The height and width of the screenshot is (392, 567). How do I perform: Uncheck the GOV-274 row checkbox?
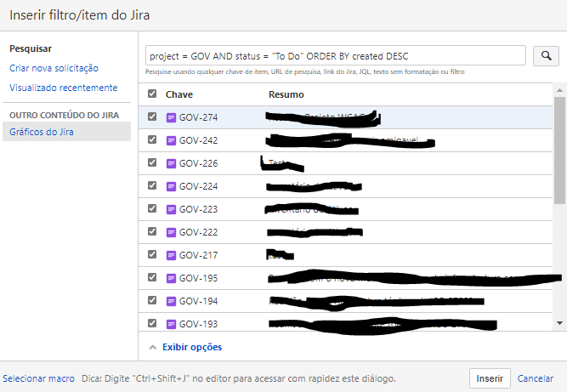[152, 116]
